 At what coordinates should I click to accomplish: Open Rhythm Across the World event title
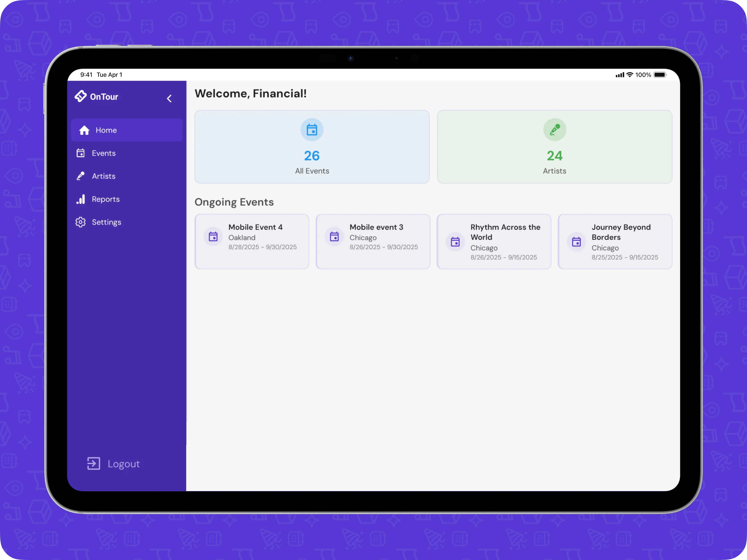pos(505,232)
